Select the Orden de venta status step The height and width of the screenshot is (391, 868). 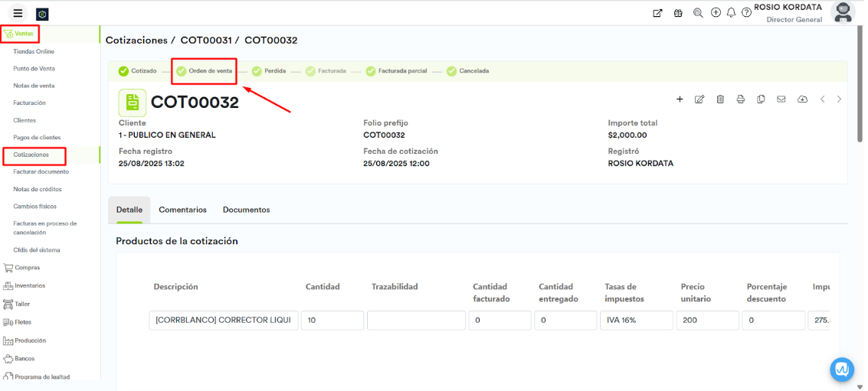[x=205, y=71]
